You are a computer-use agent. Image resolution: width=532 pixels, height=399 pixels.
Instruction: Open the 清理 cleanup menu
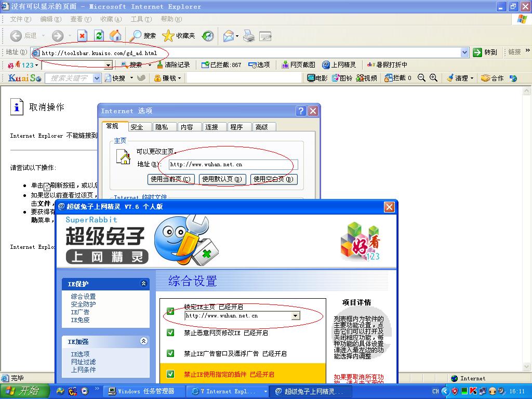[x=460, y=78]
